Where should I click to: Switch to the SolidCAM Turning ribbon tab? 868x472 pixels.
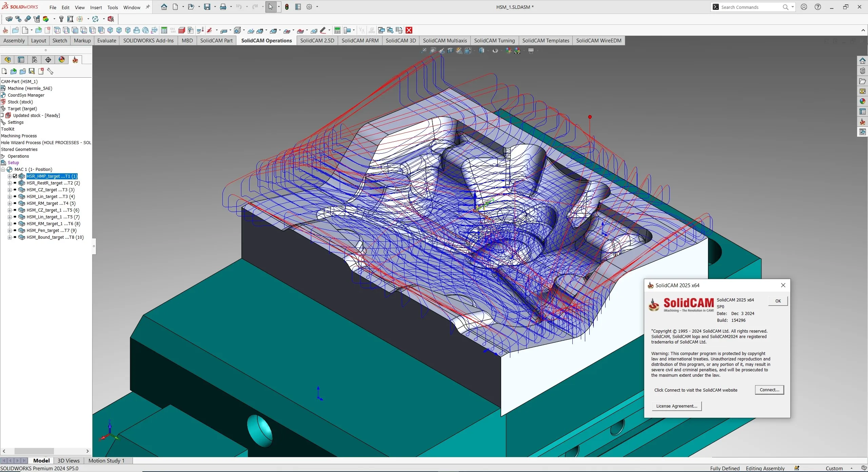[494, 41]
